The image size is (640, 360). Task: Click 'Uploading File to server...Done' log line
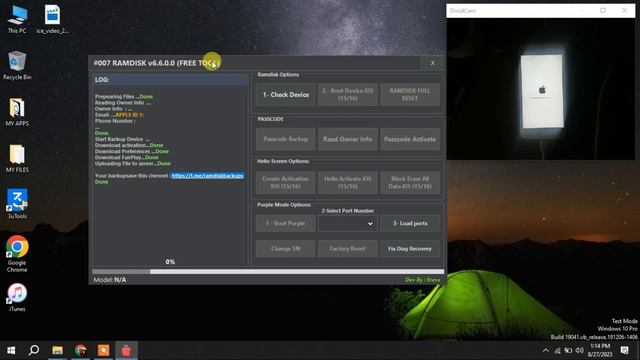coord(133,164)
